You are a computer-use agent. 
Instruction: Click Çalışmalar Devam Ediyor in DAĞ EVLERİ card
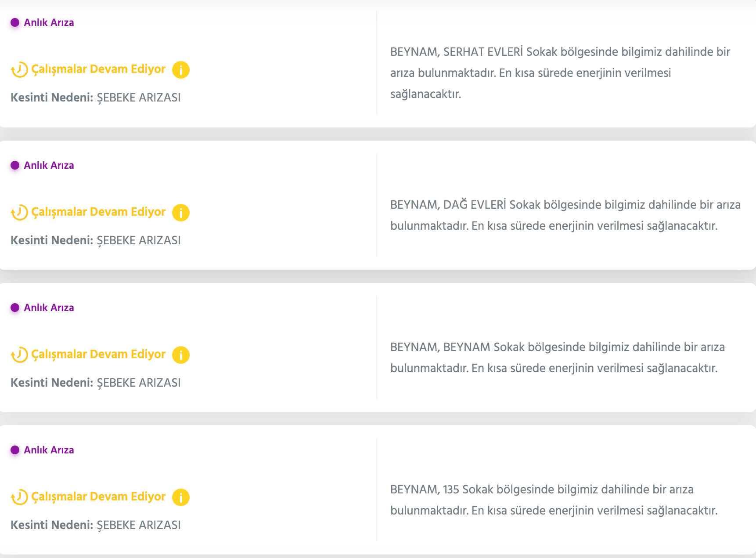[x=98, y=212]
